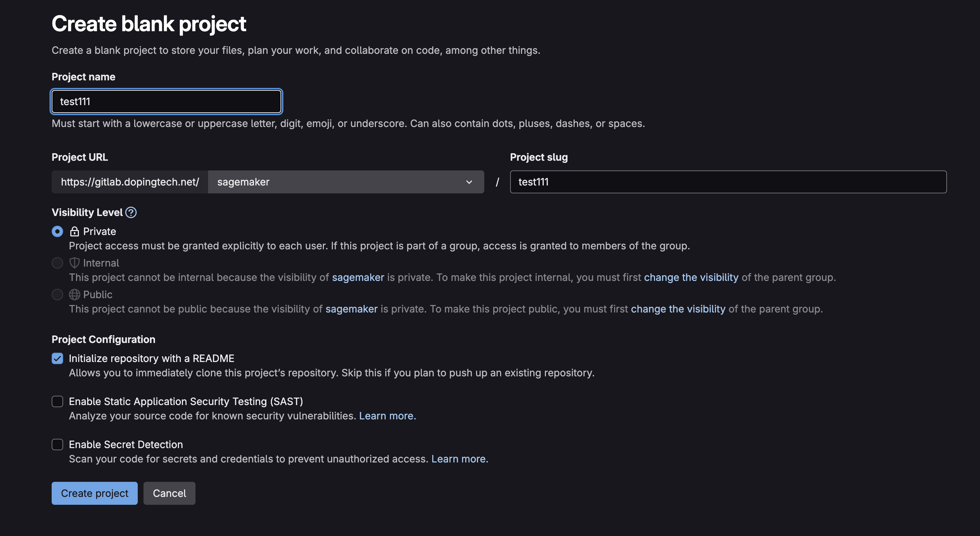Select the Private visibility radio button
This screenshot has width=980, height=536.
[x=57, y=231]
